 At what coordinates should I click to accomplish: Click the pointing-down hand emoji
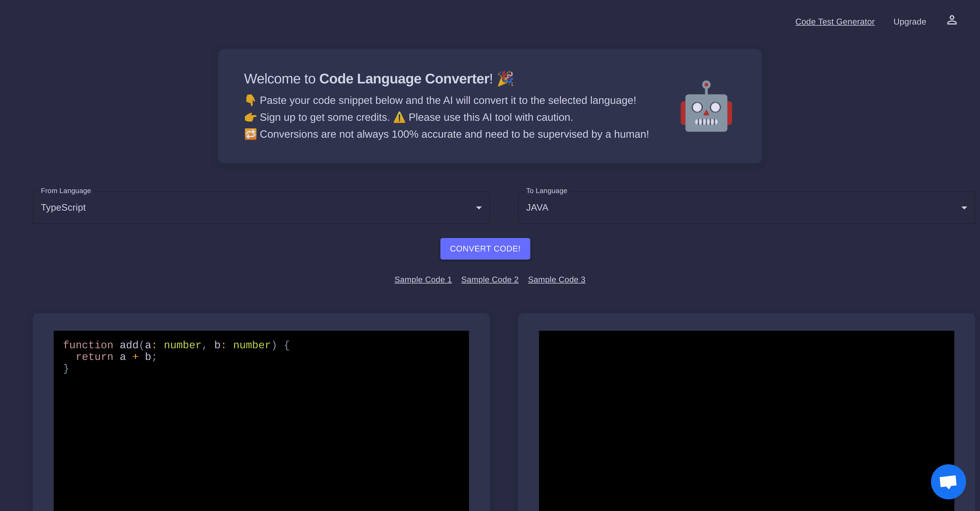tap(250, 100)
